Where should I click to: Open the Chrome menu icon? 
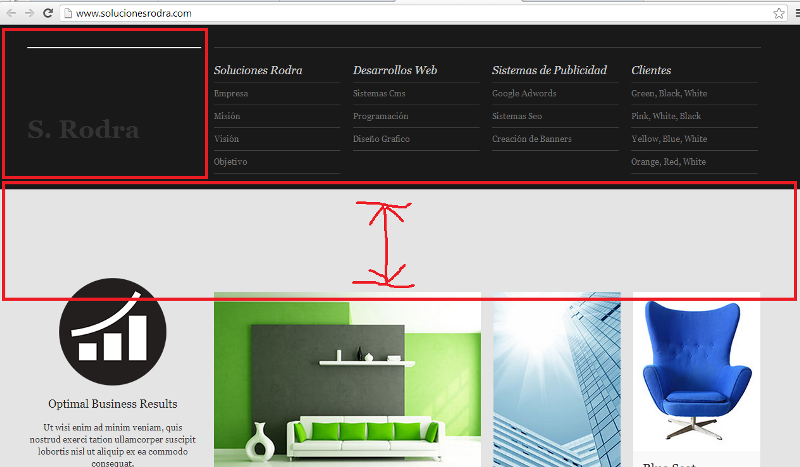(797, 13)
